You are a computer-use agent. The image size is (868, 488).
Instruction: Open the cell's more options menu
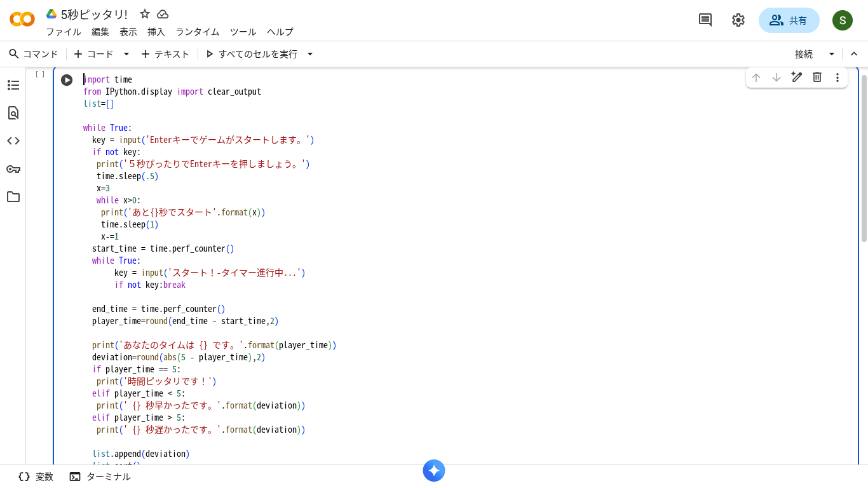(x=837, y=78)
